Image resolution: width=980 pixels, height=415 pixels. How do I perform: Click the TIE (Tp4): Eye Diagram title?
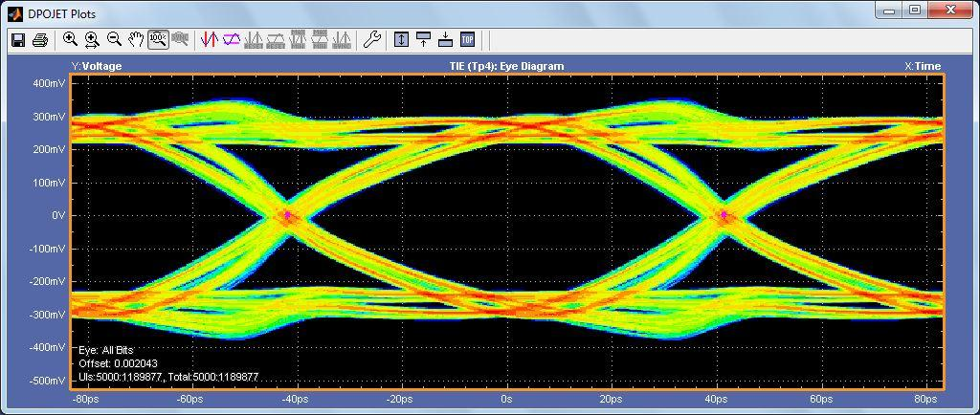coord(506,66)
